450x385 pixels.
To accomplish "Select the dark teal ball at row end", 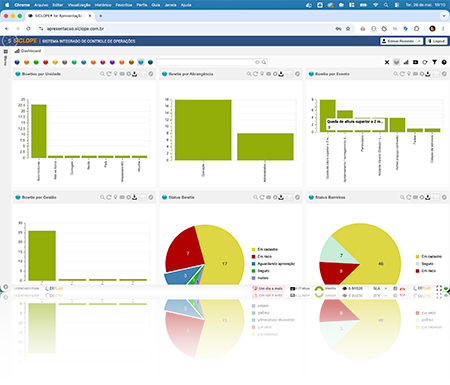I will [x=150, y=62].
